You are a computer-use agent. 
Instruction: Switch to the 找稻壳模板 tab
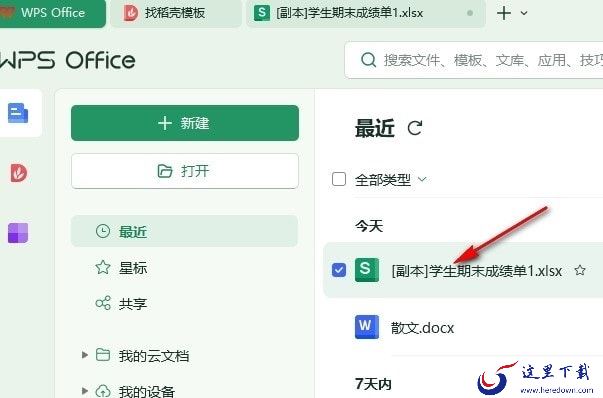tap(176, 13)
